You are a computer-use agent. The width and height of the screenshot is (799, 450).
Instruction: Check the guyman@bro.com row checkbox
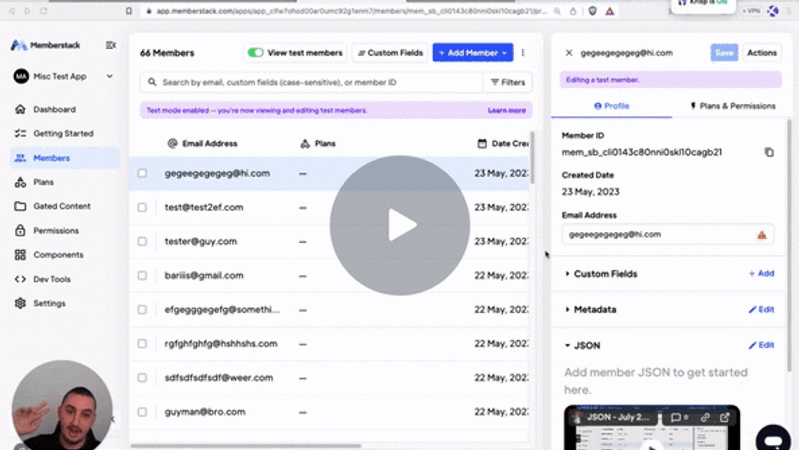click(142, 412)
